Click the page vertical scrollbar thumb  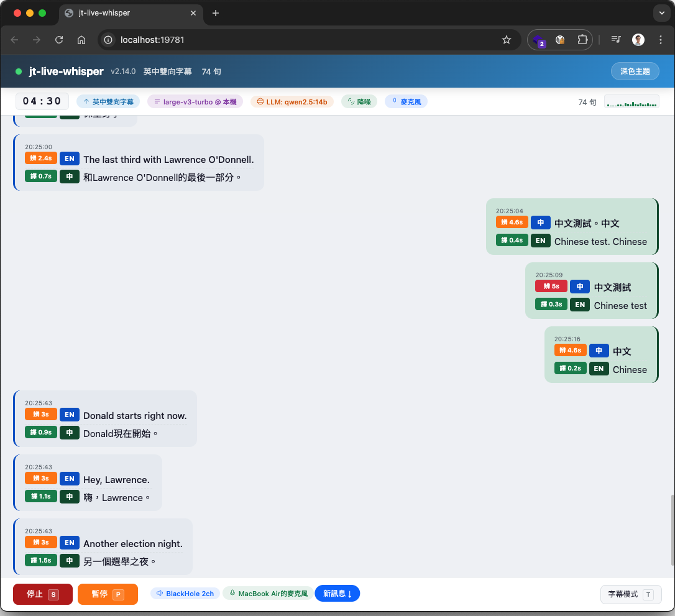point(672,530)
